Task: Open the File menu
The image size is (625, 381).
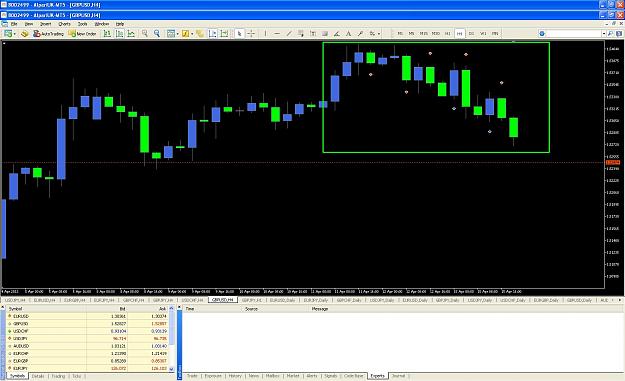Action: pyautogui.click(x=14, y=24)
